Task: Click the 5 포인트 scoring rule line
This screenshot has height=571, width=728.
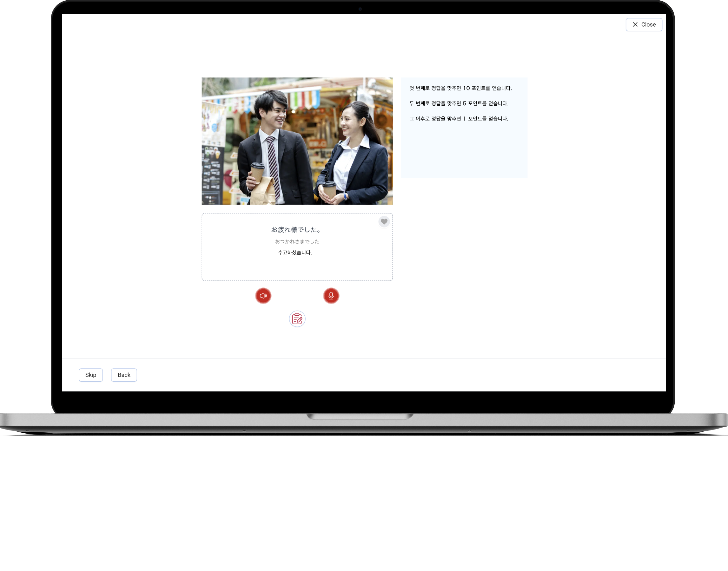Action: [459, 103]
